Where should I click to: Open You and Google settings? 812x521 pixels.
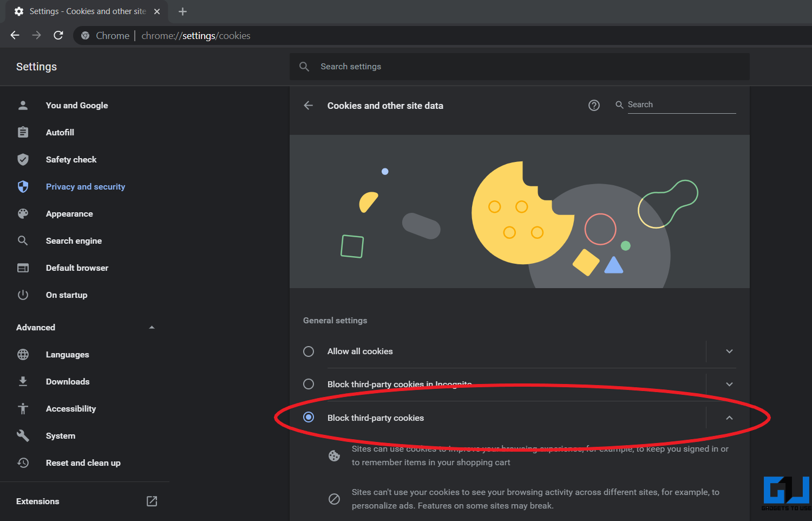(x=77, y=106)
